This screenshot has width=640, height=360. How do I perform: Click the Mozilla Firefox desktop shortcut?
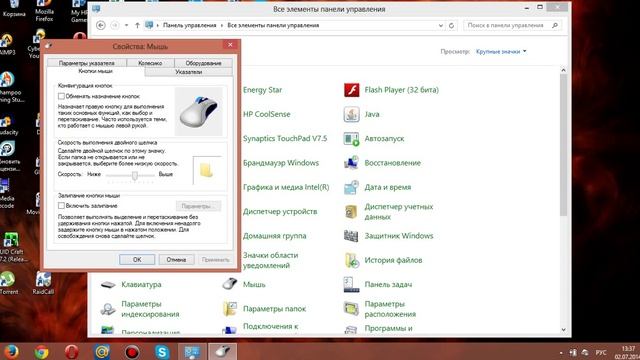pyautogui.click(x=44, y=11)
